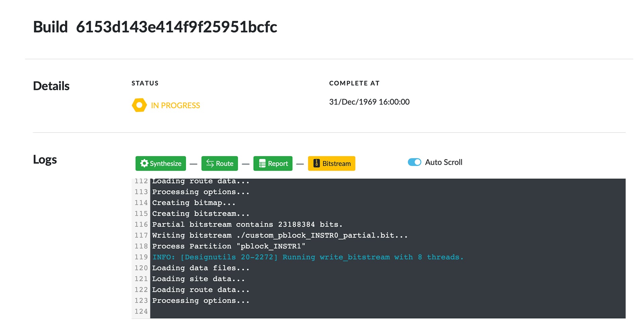
Task: Click log line about partial bitstream bits
Action: [x=247, y=225]
